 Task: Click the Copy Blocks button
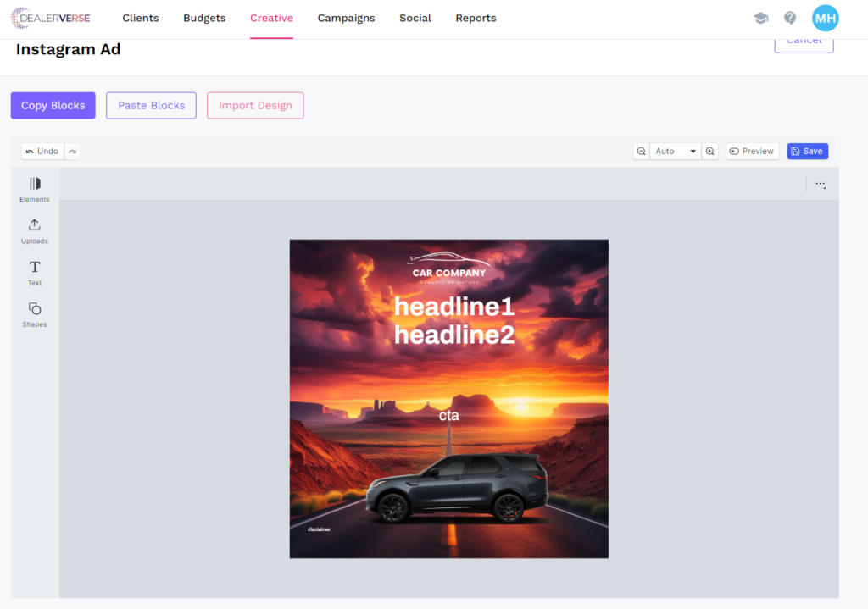click(53, 106)
